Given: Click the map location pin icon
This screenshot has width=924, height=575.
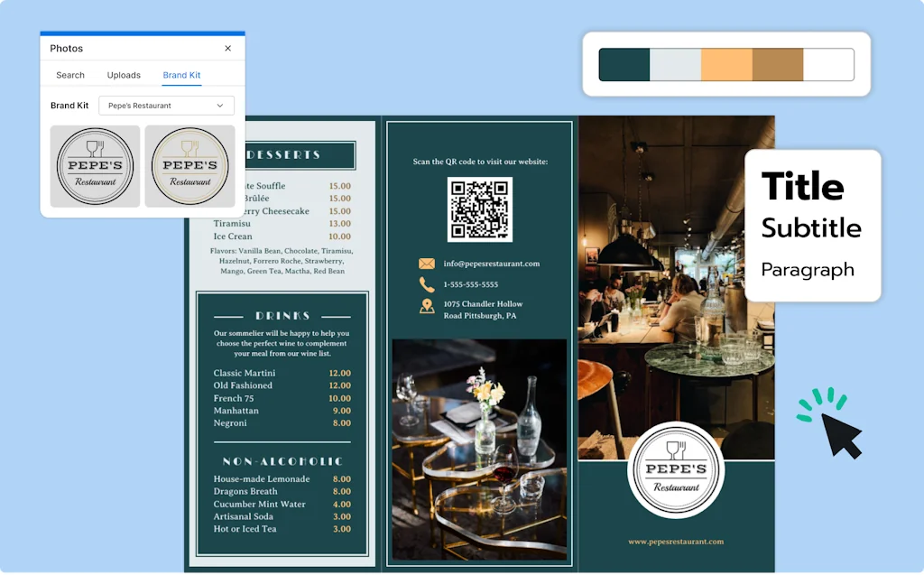Looking at the screenshot, I should (427, 307).
